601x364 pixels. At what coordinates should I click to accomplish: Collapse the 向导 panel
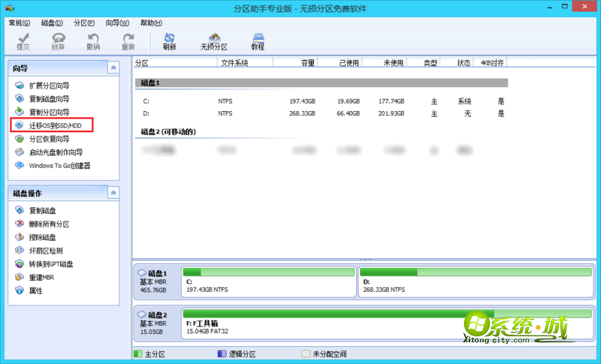[x=113, y=68]
